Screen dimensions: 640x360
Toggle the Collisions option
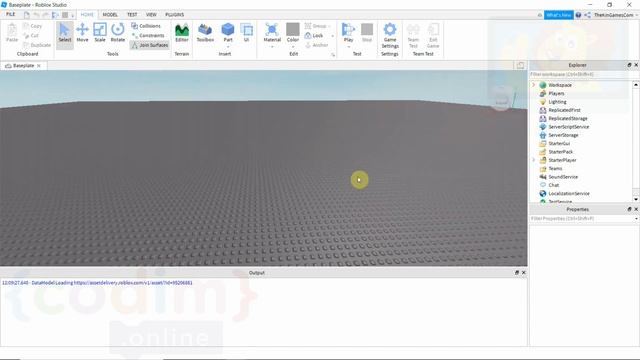coord(146,26)
